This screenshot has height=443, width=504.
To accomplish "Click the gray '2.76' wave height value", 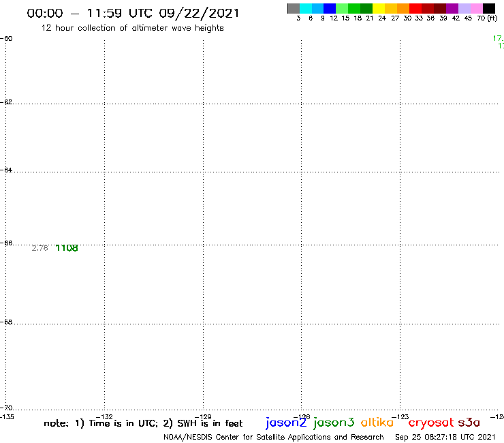I will click(40, 248).
